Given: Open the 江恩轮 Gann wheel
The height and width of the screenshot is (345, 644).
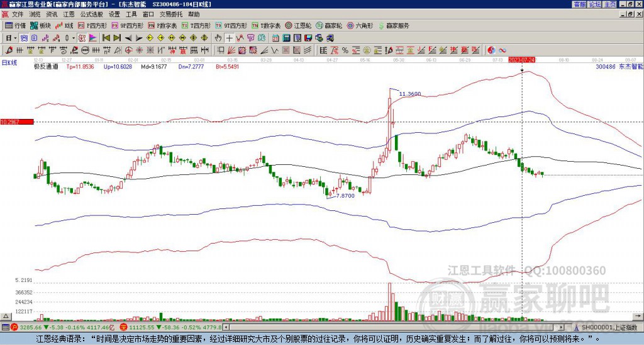Looking at the screenshot, I should (x=298, y=25).
